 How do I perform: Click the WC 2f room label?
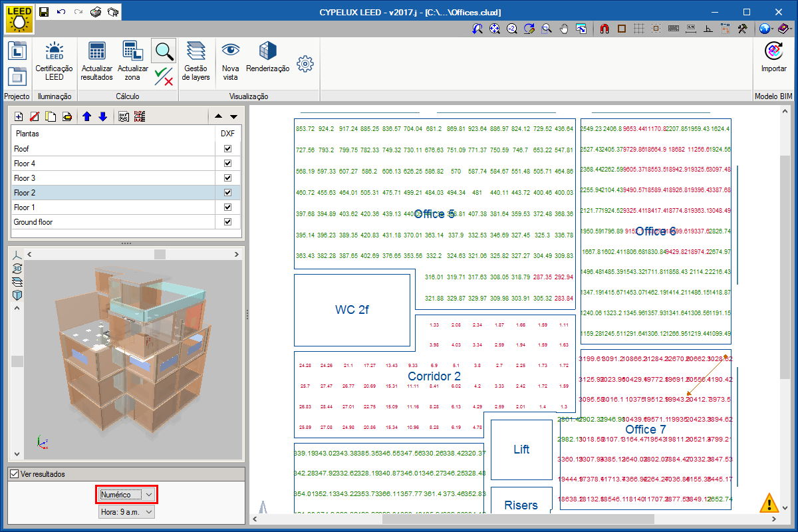coord(352,310)
